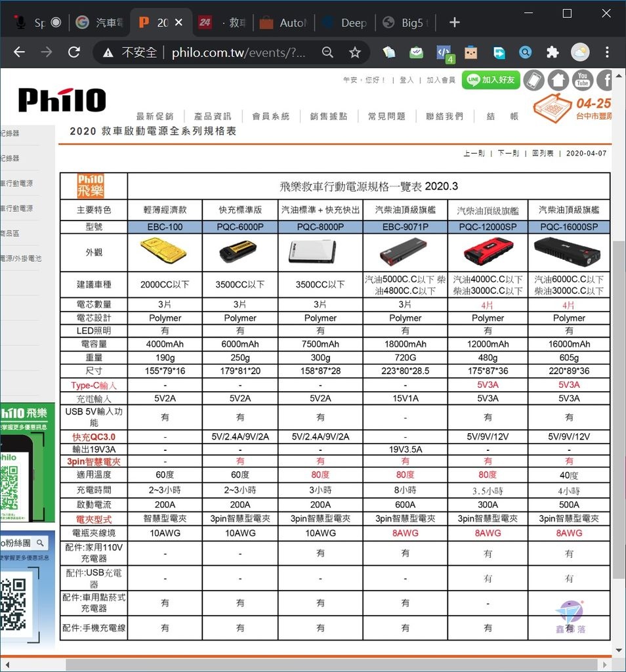Reload the current page

(x=73, y=52)
